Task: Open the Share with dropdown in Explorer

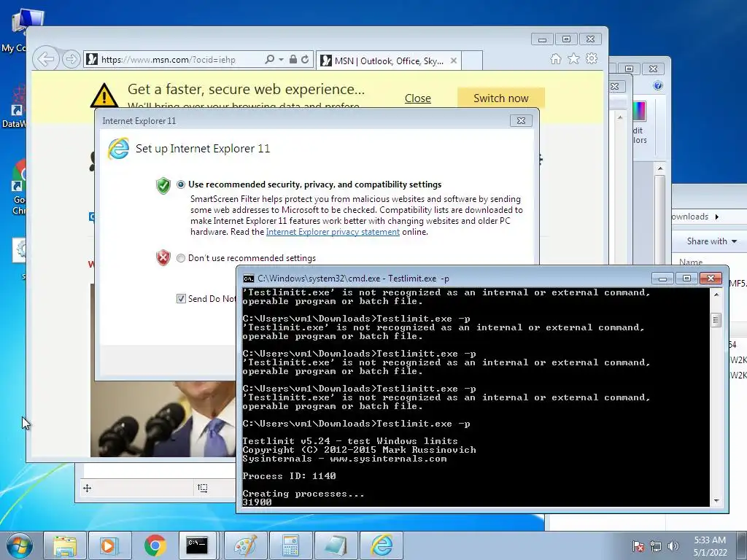Action: 712,241
